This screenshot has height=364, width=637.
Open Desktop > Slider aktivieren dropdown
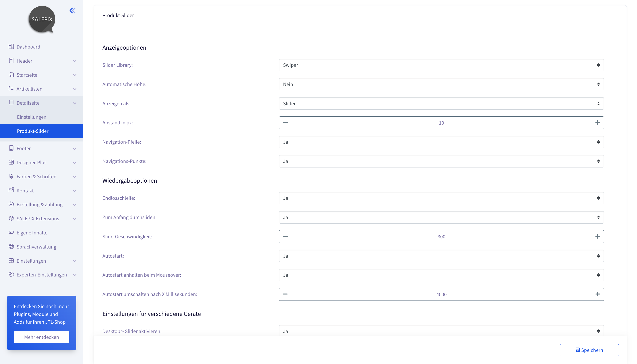point(441,331)
